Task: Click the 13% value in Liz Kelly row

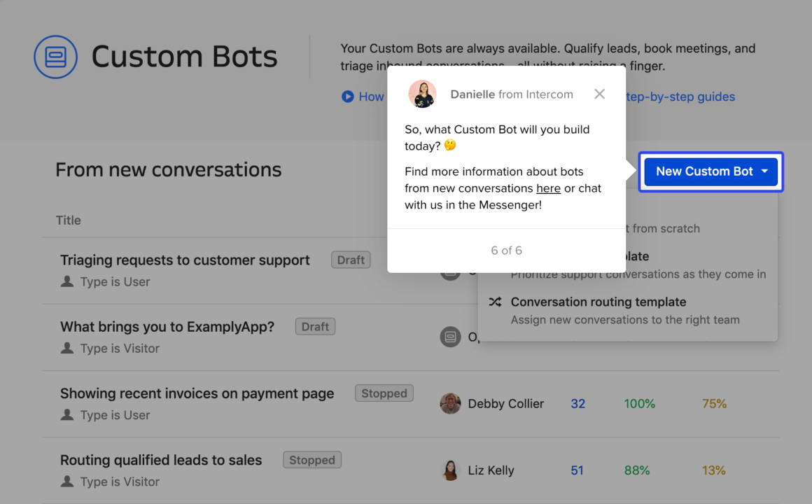Action: (x=713, y=470)
